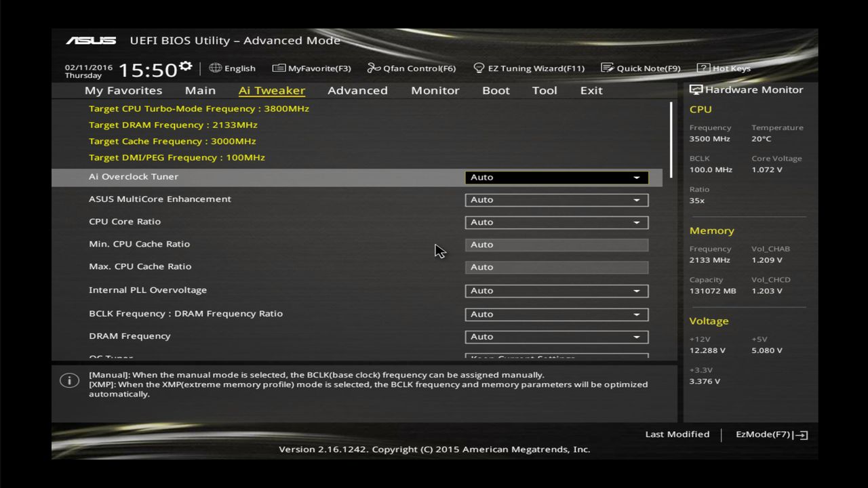Image resolution: width=868 pixels, height=488 pixels.
Task: Click the globe language icon
Action: (x=216, y=68)
